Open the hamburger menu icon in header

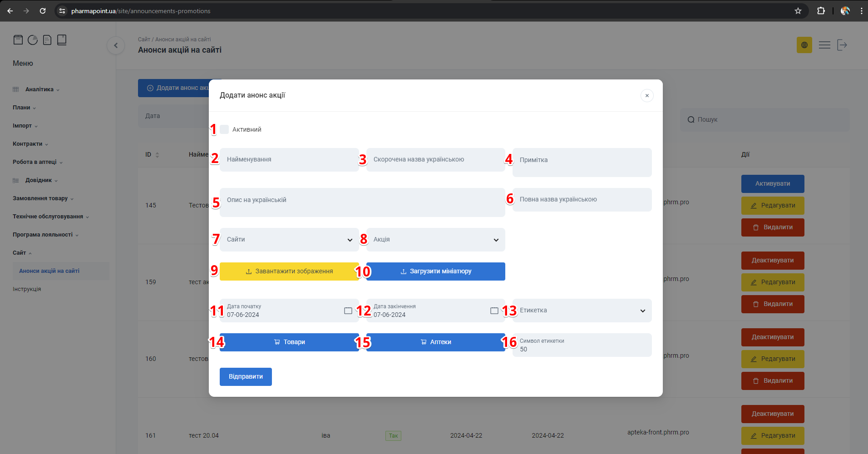824,45
